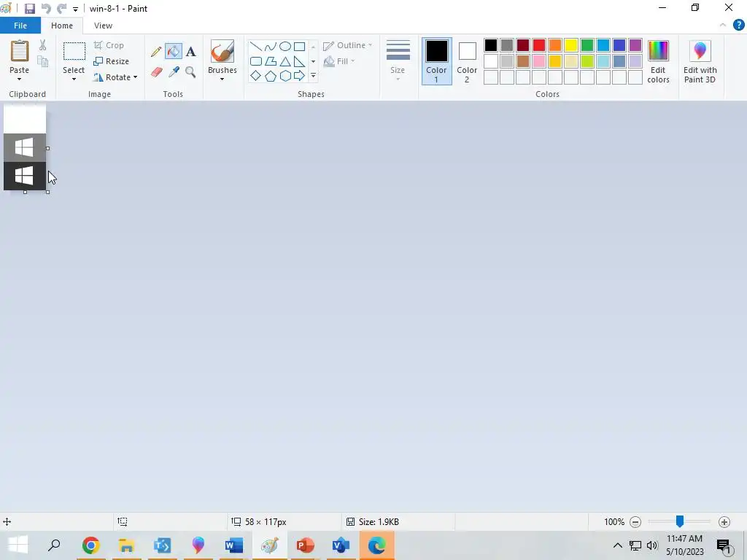Select the Eraser tool
Image resolution: width=747 pixels, height=560 pixels.
point(156,72)
